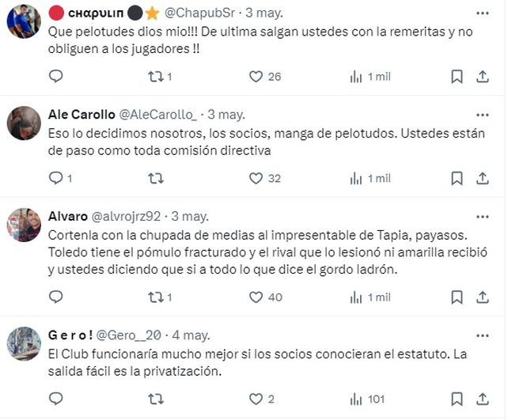Share the G e r o ! tweet
The height and width of the screenshot is (420, 508).
[483, 399]
